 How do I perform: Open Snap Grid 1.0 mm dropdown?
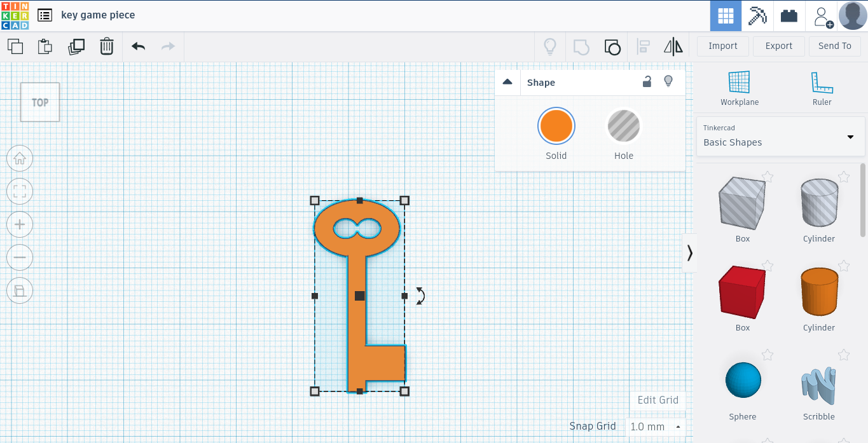tap(656, 426)
